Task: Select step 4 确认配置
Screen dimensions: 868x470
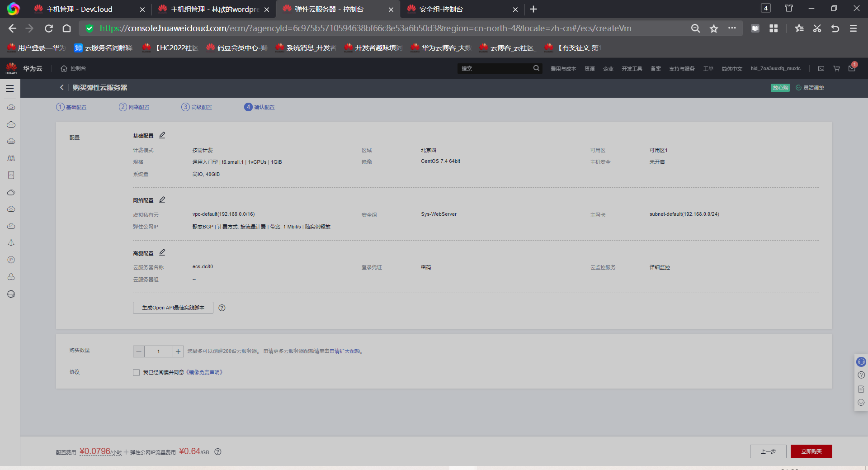Action: click(x=259, y=107)
